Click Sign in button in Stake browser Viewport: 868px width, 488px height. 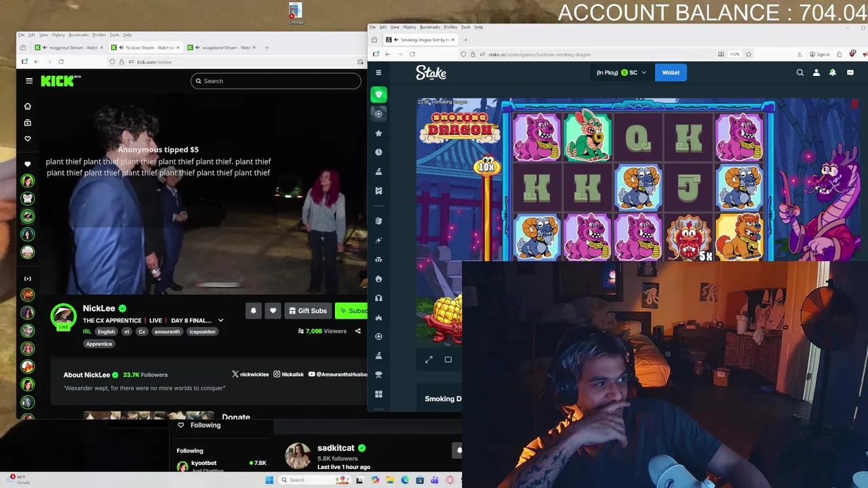pos(820,54)
